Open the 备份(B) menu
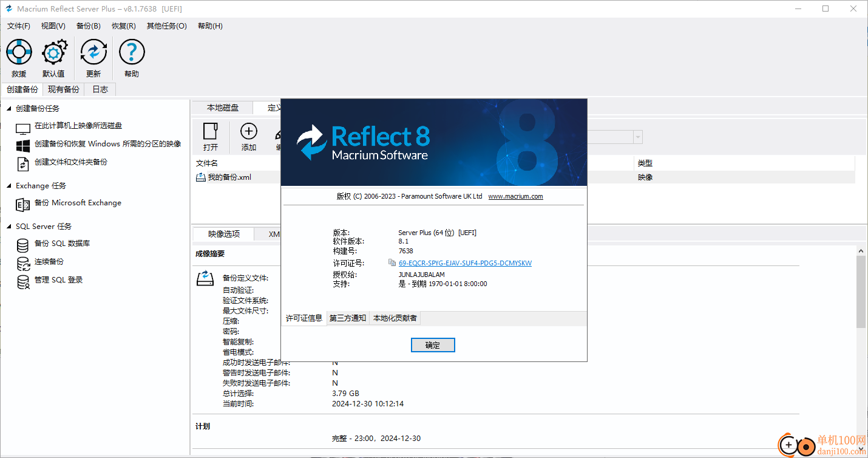Screen dimensions: 868x458 click(x=89, y=26)
